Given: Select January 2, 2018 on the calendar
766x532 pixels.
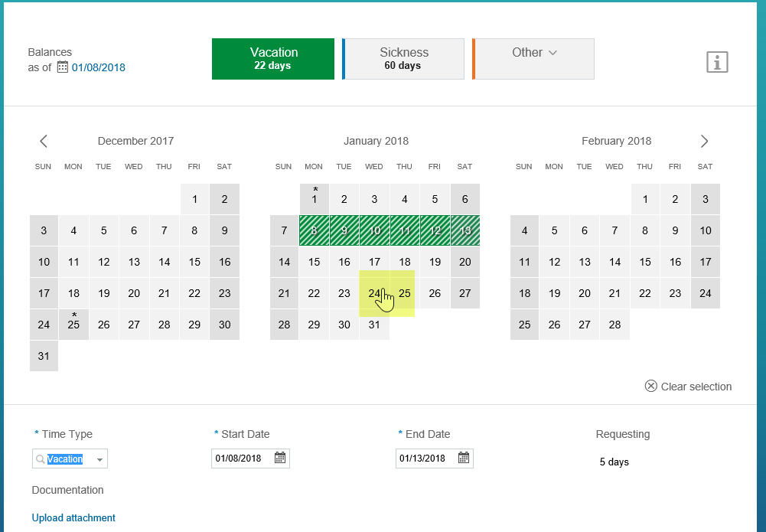Looking at the screenshot, I should (x=344, y=199).
